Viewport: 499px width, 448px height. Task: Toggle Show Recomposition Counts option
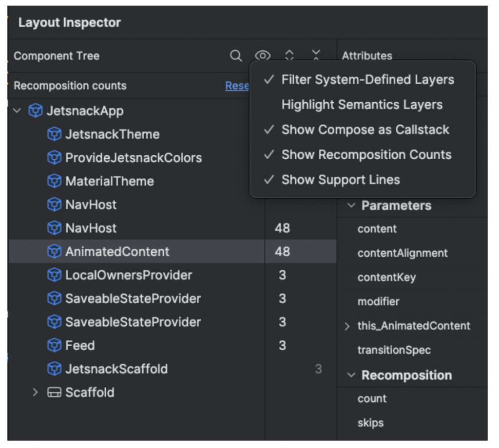click(366, 155)
